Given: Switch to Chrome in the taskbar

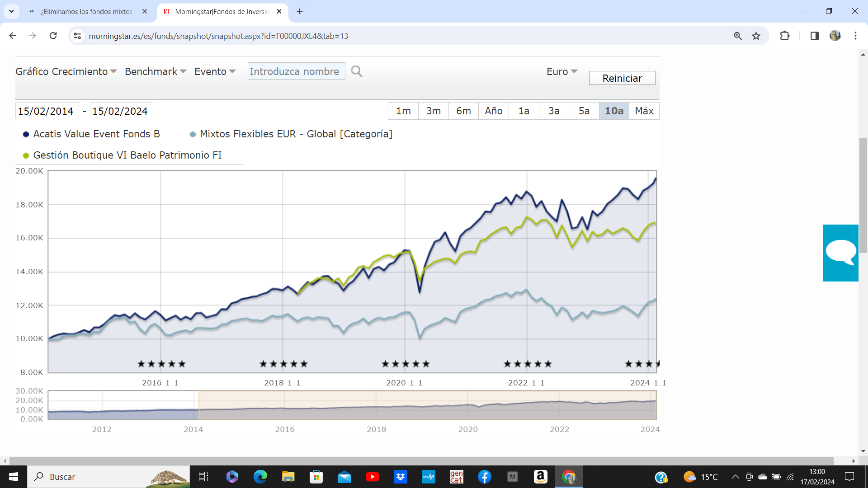Looking at the screenshot, I should tap(569, 477).
